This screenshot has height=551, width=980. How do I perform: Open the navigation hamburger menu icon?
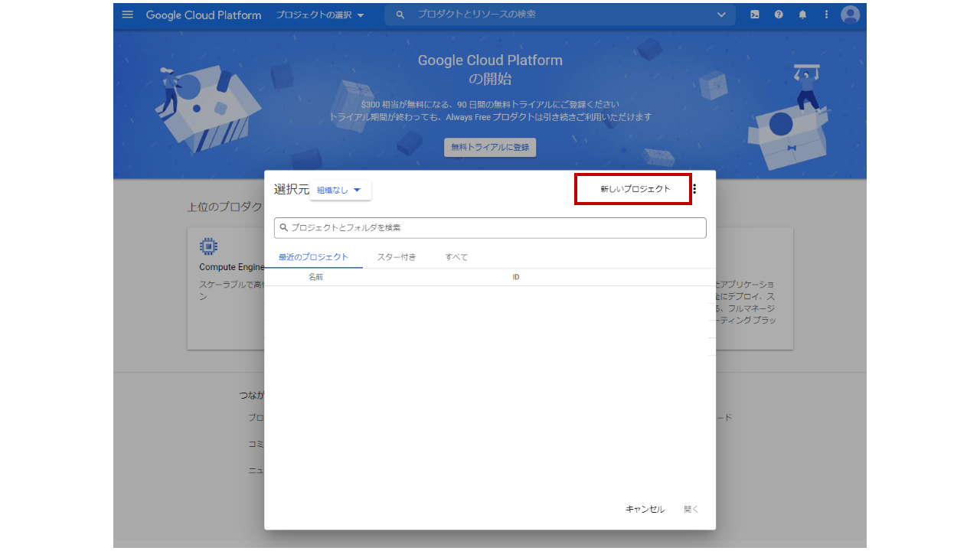(127, 15)
